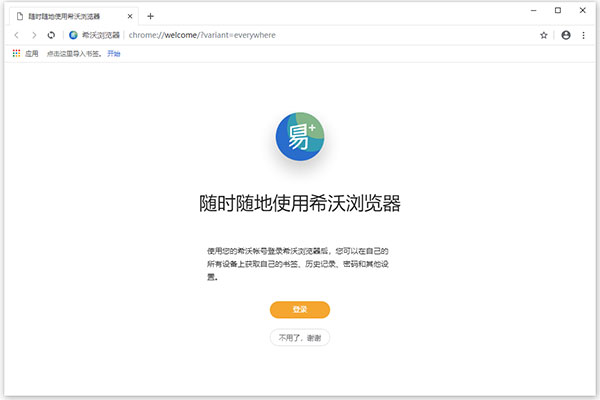Viewport: 600px width, 400px height.
Task: Open the user profile avatar icon
Action: 566,35
